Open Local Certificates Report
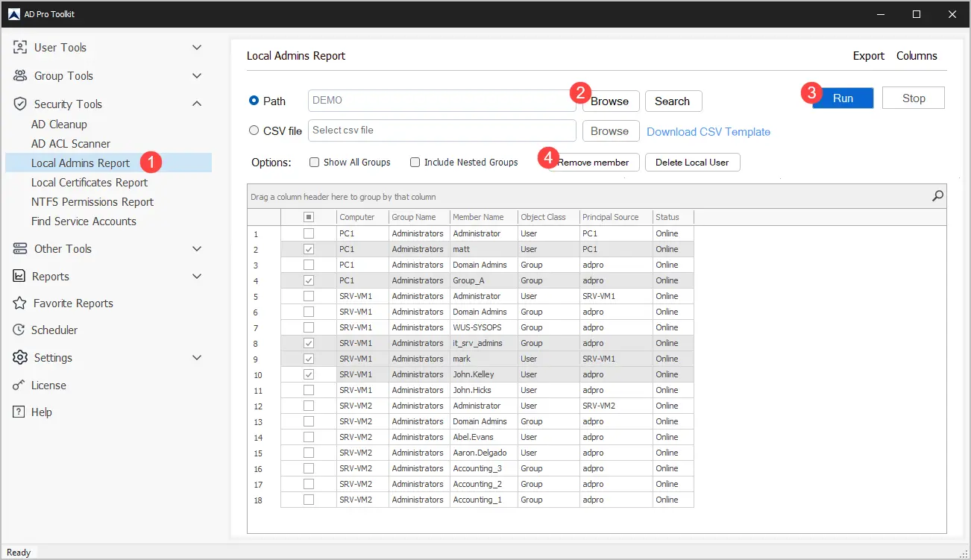Screen dimensions: 971x560 [89, 182]
